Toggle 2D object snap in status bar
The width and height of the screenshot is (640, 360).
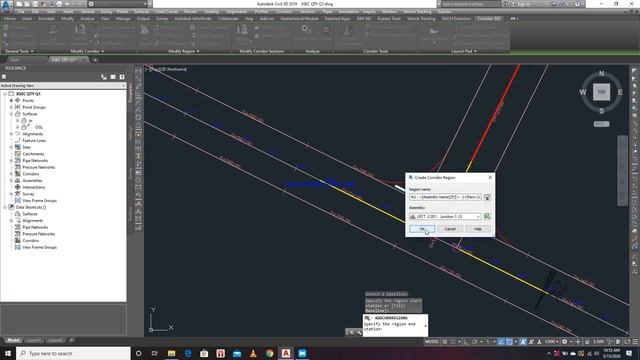pyautogui.click(x=509, y=342)
